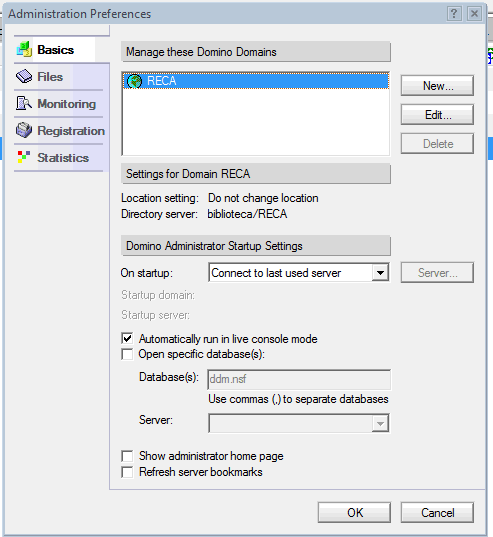
Task: Click the New... domain button
Action: 437,86
